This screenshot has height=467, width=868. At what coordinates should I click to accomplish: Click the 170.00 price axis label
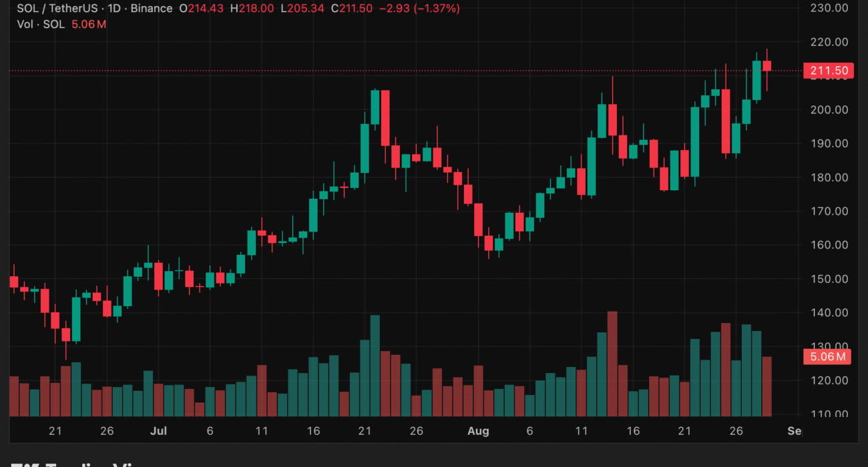tap(829, 211)
